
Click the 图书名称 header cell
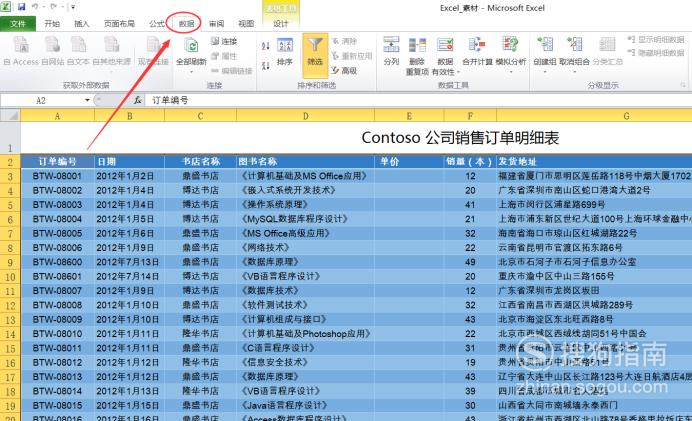point(305,162)
